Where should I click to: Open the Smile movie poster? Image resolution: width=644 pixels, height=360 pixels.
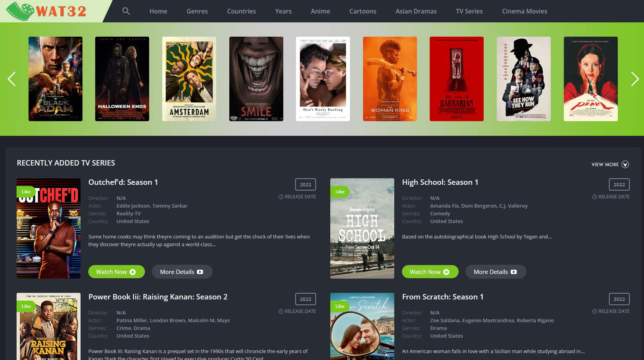click(x=256, y=79)
